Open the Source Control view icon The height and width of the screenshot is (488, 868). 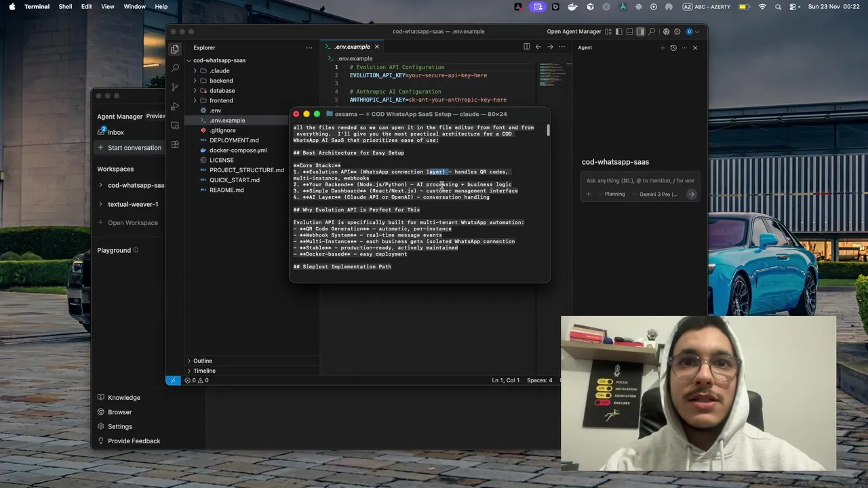tap(175, 87)
